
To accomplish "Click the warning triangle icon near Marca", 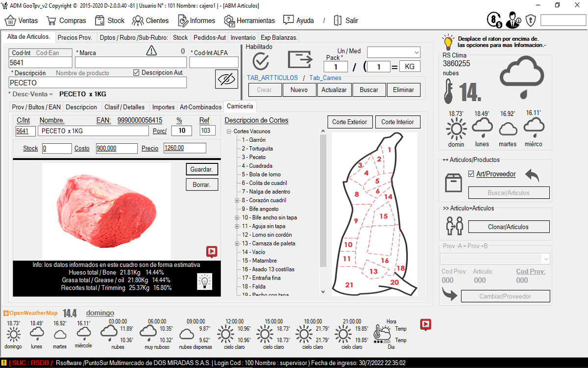I will [x=151, y=50].
